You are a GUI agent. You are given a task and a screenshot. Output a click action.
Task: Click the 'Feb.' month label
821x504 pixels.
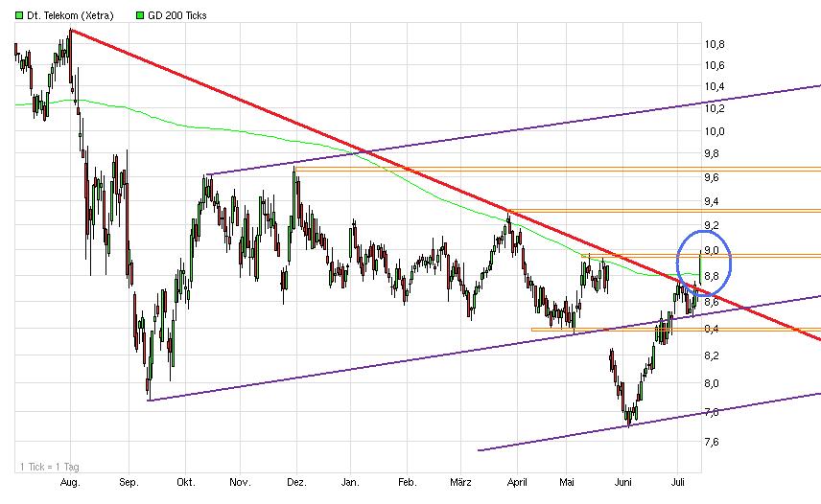[408, 483]
